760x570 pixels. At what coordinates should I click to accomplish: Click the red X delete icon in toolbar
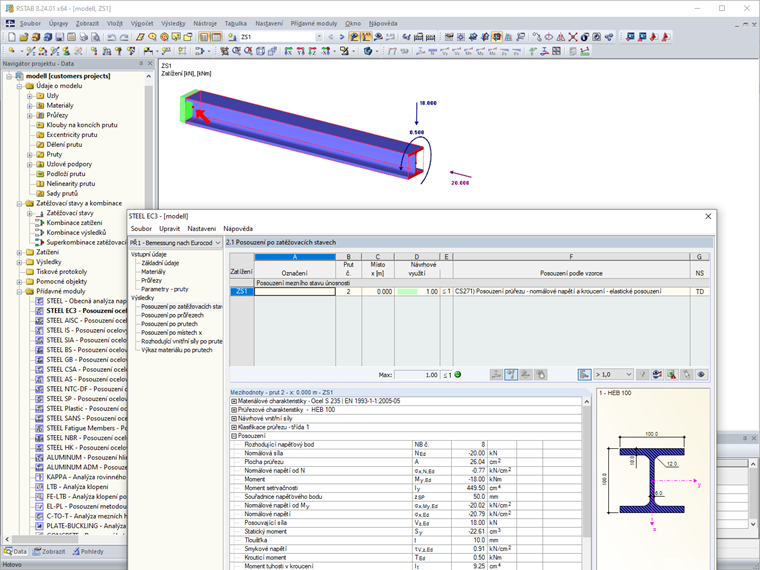pos(573,37)
